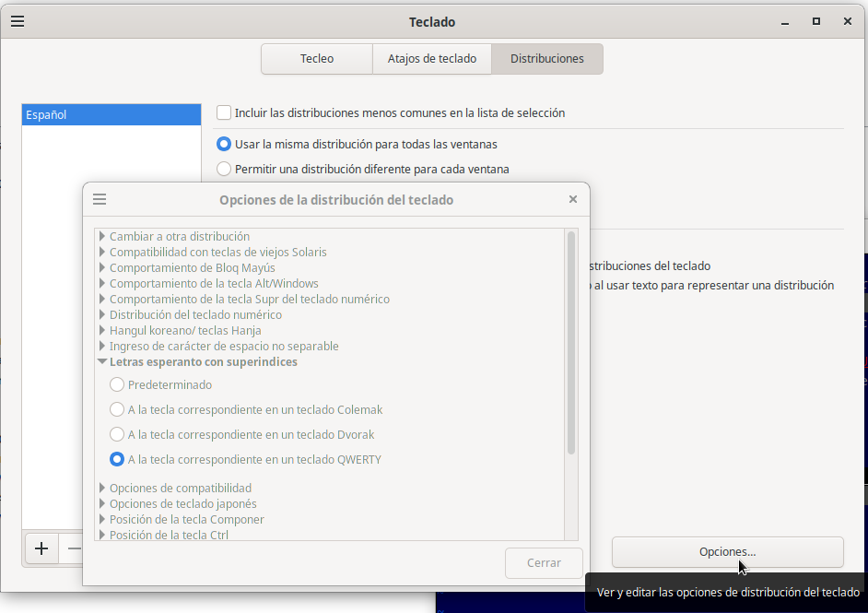Maximize the Teclado window
Screen dimensions: 868x613
[815, 21]
